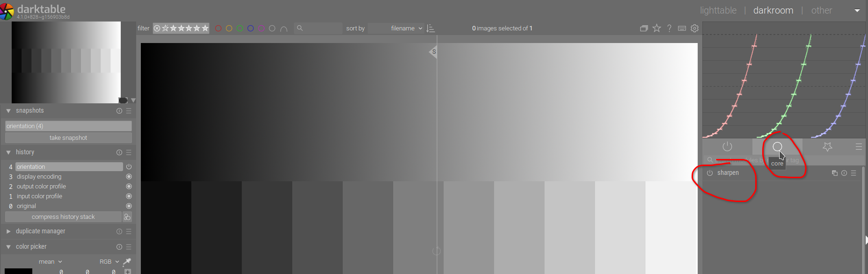Viewport: 868px width, 274px height.
Task: Toggle output color profile indicator
Action: point(129,187)
